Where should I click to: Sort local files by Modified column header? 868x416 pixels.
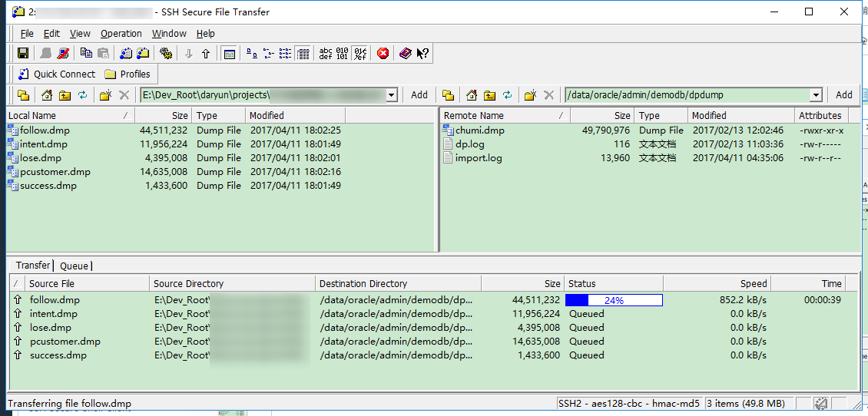point(295,116)
